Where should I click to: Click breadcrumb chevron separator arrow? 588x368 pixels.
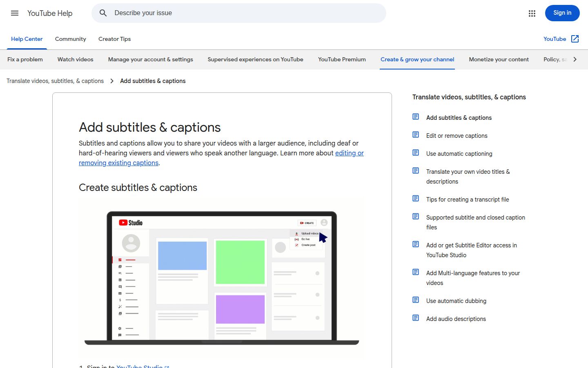coord(112,81)
